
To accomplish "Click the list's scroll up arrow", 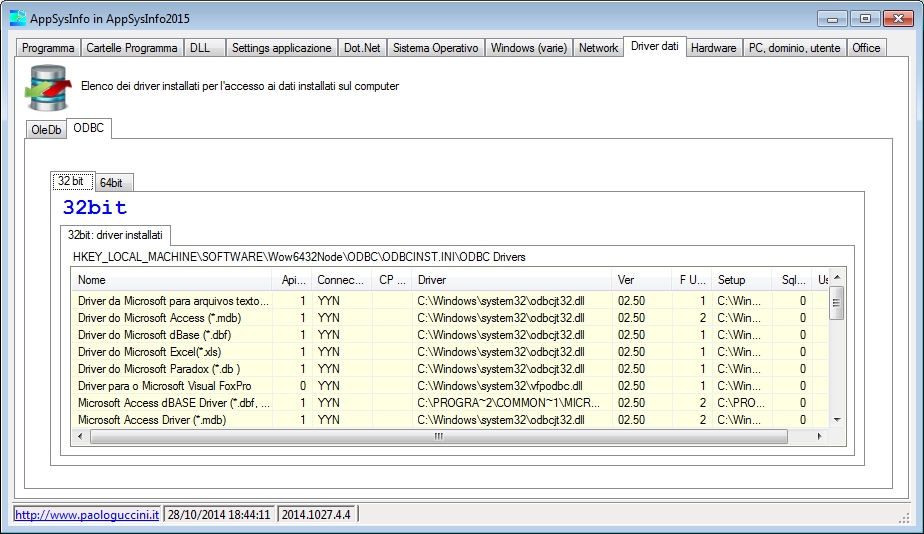I will point(837,277).
